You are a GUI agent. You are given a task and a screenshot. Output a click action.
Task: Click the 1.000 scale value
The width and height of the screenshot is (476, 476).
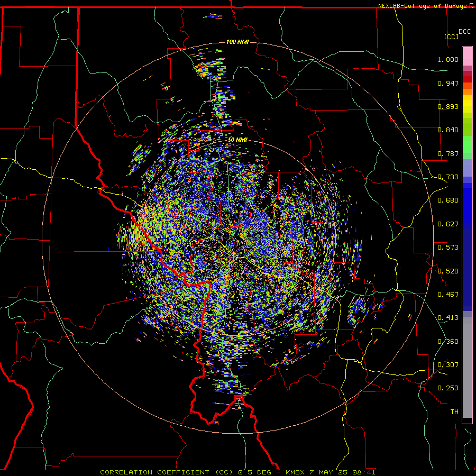tap(448, 59)
